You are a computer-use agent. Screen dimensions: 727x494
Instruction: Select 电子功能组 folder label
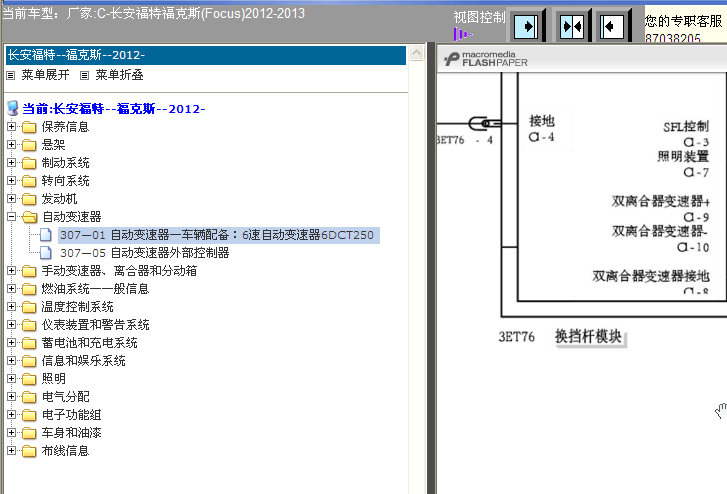71,415
